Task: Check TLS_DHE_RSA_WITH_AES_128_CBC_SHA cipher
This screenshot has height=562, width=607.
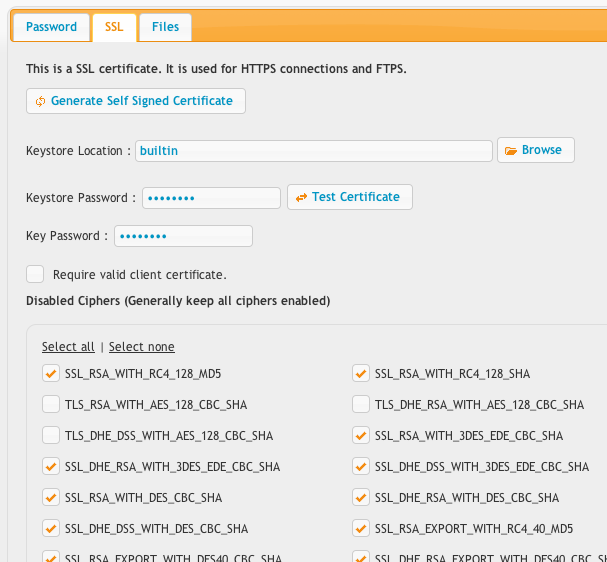Action: (361, 404)
